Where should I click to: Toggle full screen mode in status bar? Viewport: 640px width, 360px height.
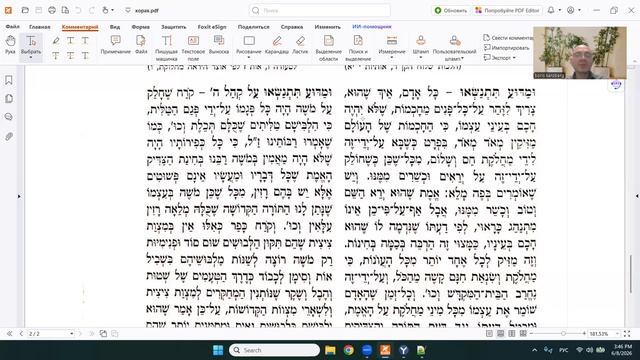coord(627,334)
